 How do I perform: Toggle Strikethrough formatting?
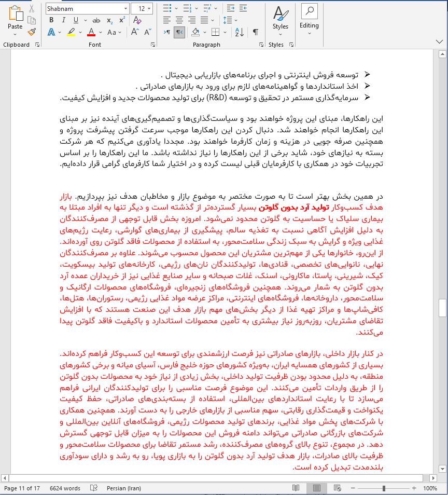pyautogui.click(x=96, y=21)
